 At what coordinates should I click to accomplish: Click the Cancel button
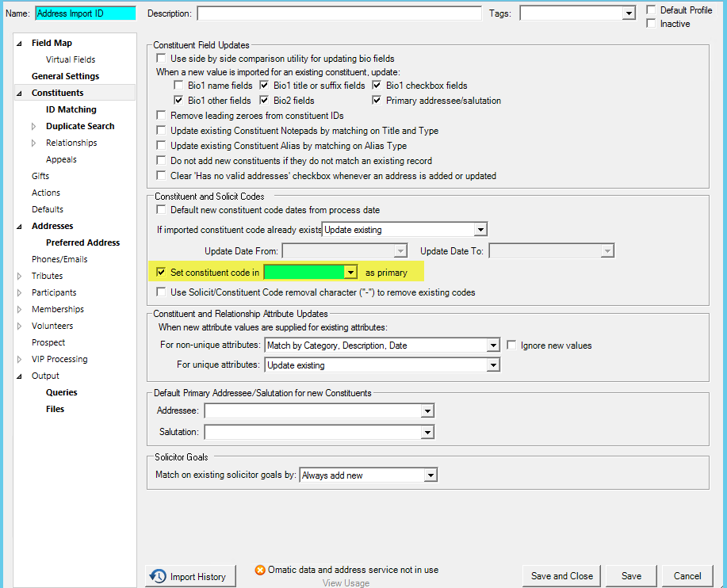click(x=687, y=576)
